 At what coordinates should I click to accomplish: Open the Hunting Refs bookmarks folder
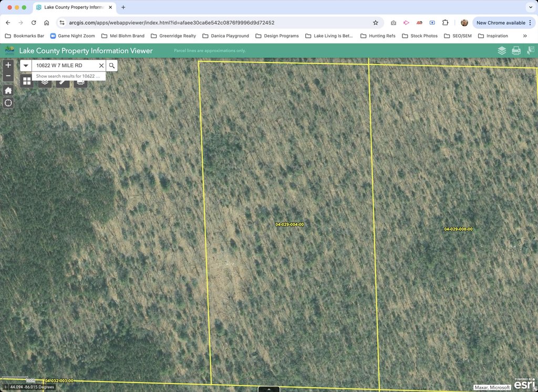(378, 36)
